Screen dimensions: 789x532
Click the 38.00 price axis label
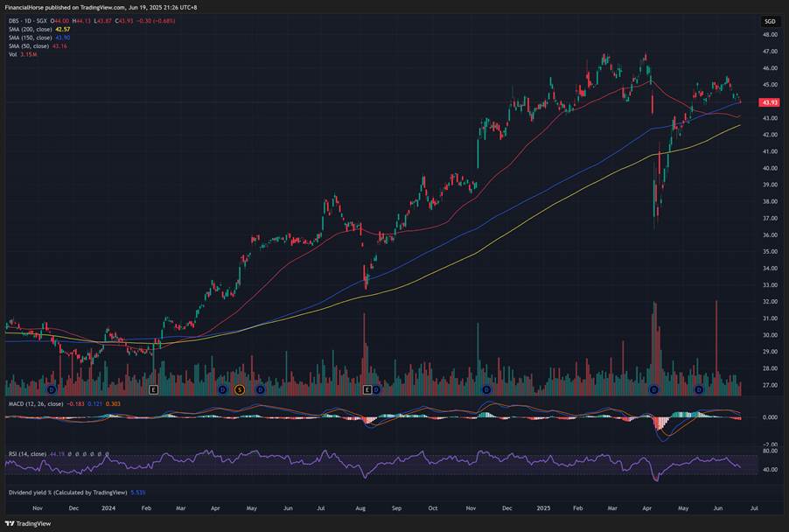tap(770, 201)
